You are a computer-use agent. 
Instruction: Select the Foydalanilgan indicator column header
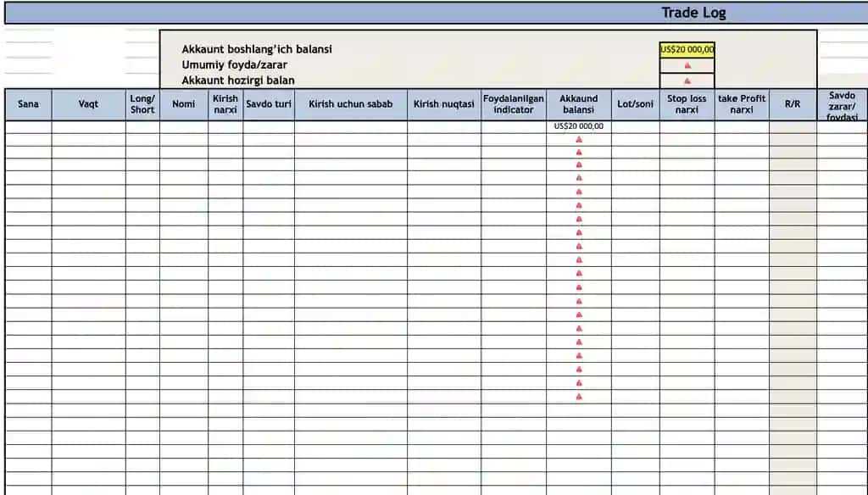click(x=514, y=104)
